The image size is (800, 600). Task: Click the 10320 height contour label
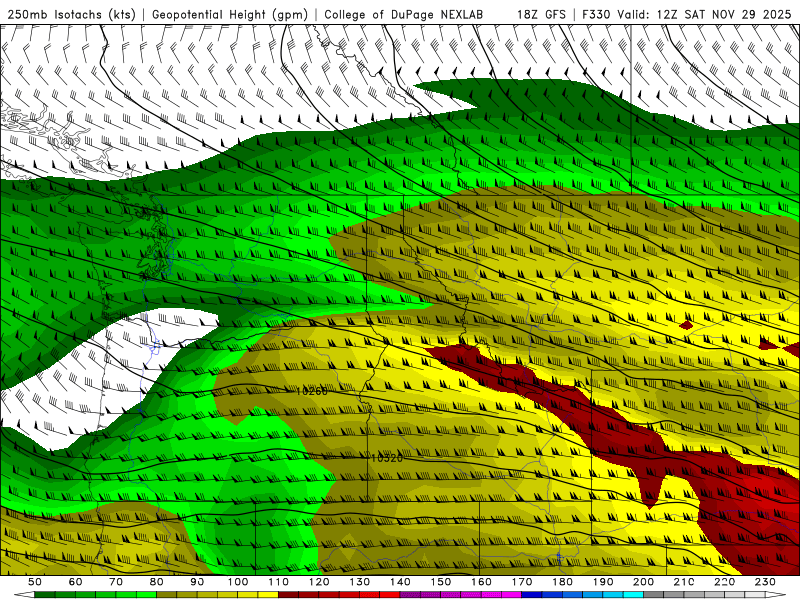[x=387, y=458]
